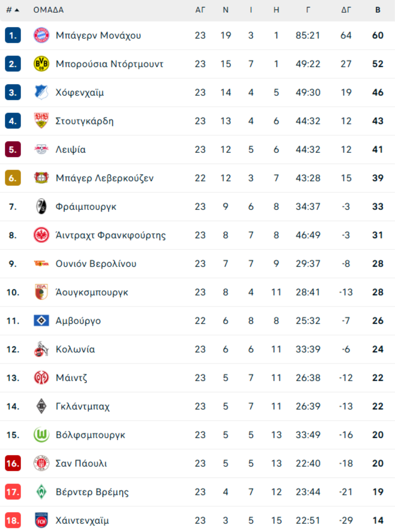Image resolution: width=395 pixels, height=532 pixels.
Task: Click the blue rank 1 position badge
Action: 13,36
